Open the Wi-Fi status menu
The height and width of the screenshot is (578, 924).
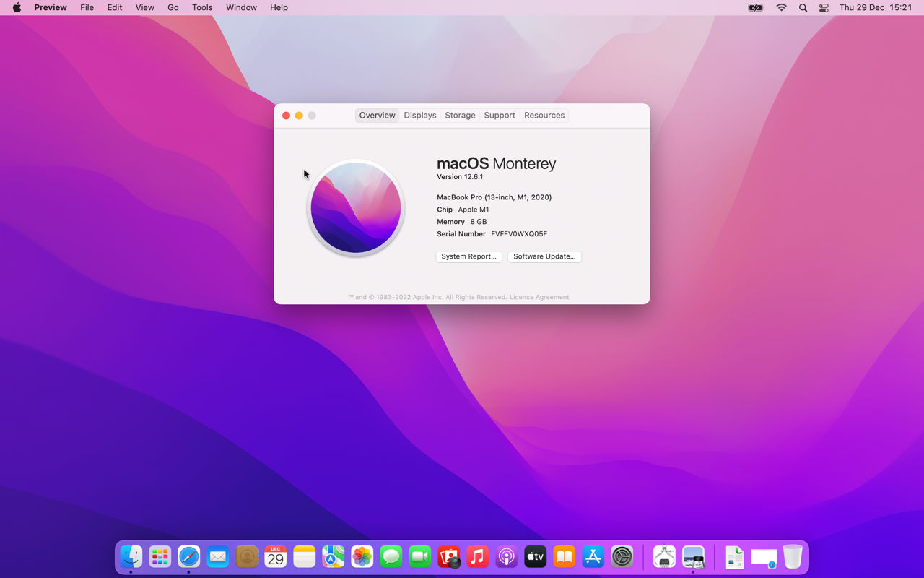(x=781, y=7)
